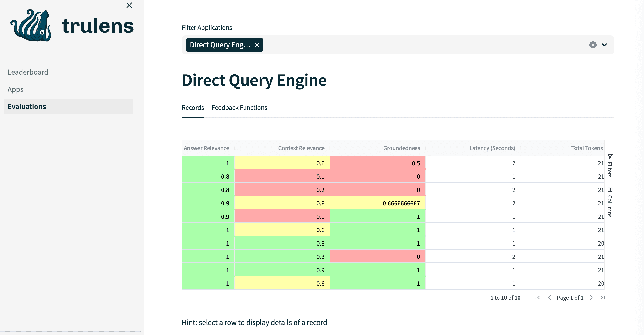Switch to the Feedback Functions tab

coord(239,108)
